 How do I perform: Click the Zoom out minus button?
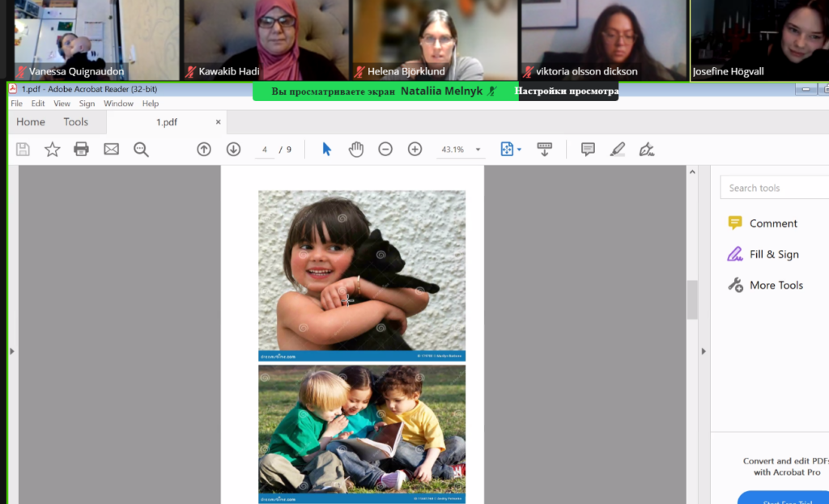click(385, 149)
